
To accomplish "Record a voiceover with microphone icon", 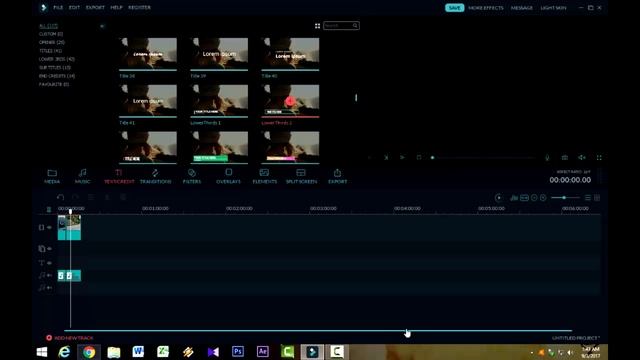I will click(547, 158).
